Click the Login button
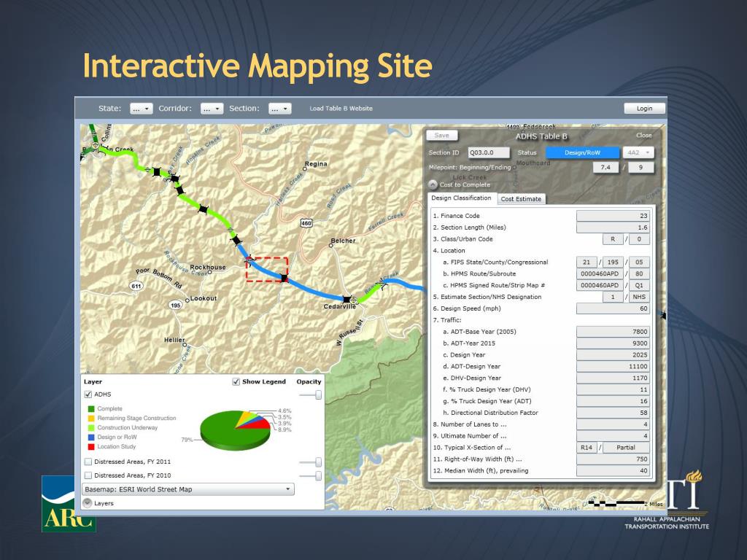This screenshot has width=747, height=560. (x=644, y=109)
